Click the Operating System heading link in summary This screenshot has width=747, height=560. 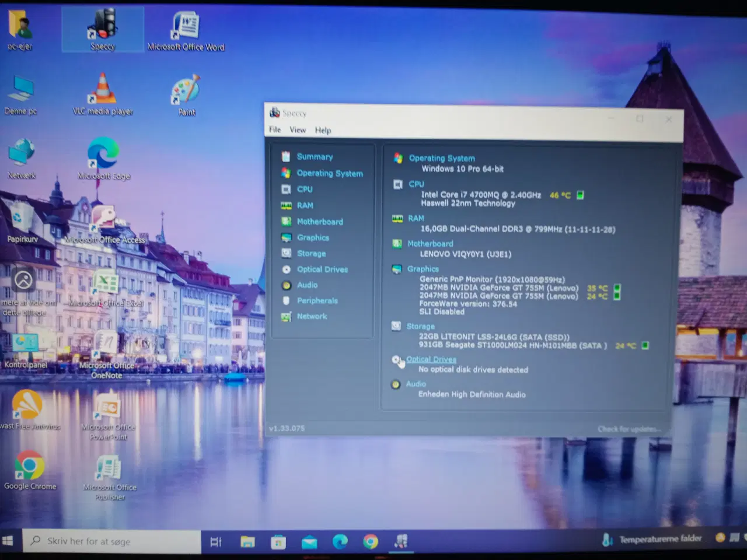442,158
